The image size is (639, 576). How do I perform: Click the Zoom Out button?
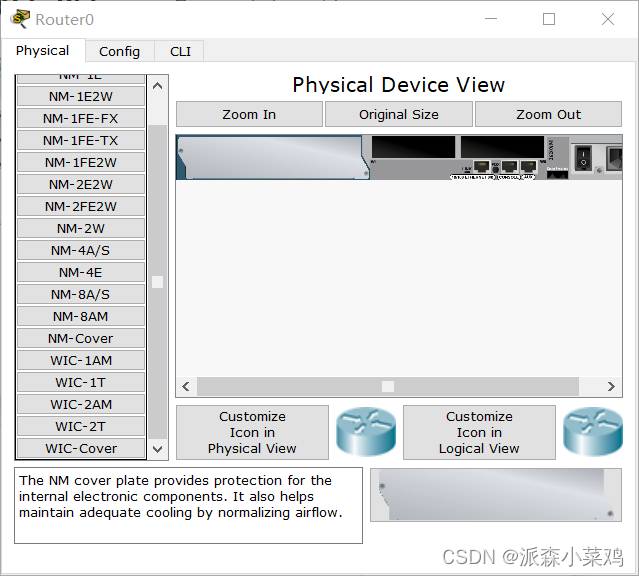[548, 115]
